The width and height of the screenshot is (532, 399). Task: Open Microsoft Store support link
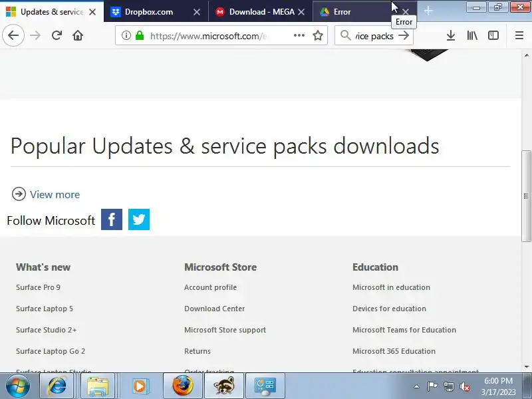[225, 330]
